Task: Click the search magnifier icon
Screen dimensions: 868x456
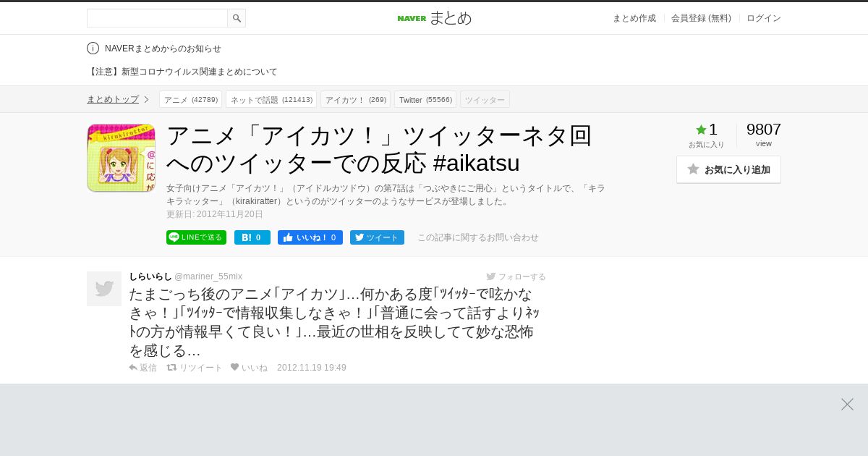Action: (x=237, y=18)
